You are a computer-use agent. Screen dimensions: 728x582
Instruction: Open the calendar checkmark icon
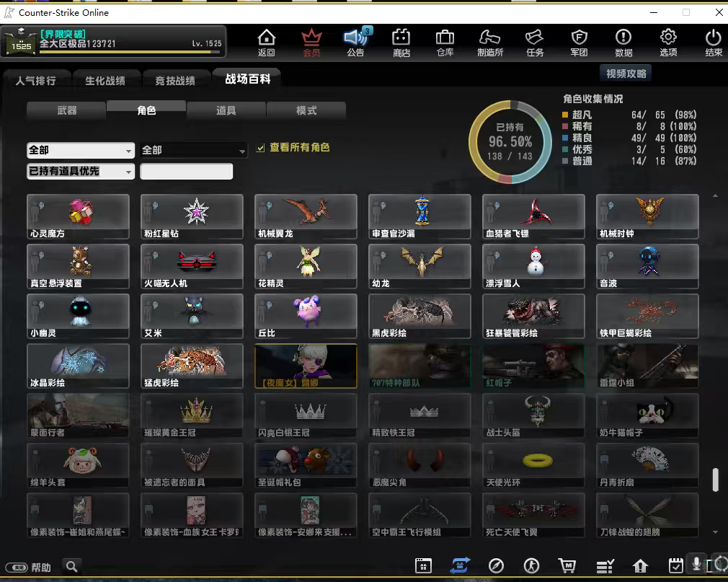tap(675, 565)
